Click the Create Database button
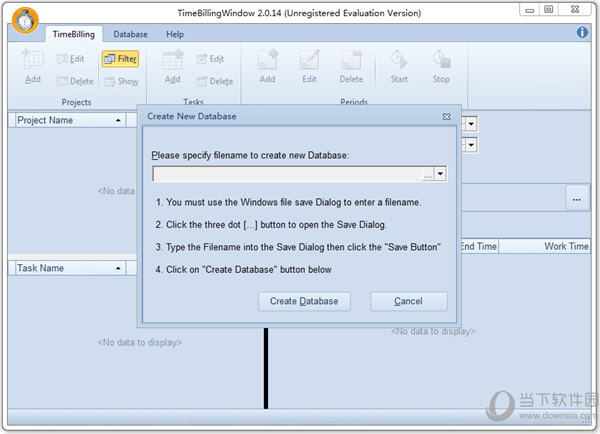The image size is (600, 434). [304, 302]
